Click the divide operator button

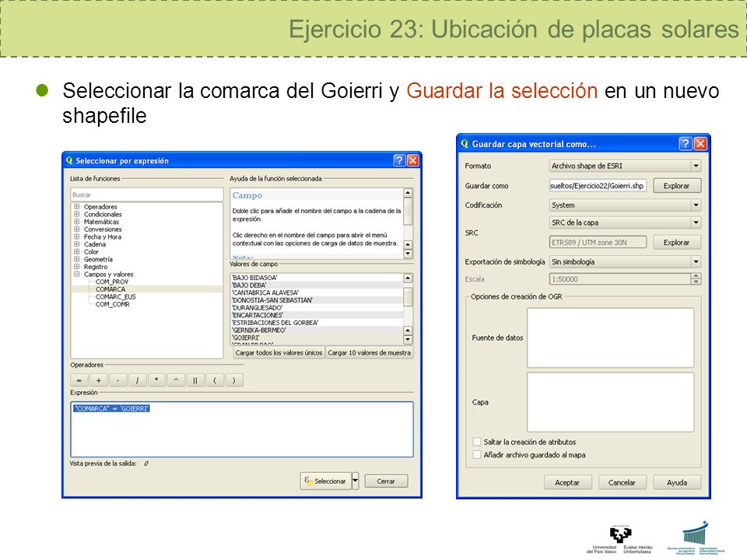click(x=137, y=380)
